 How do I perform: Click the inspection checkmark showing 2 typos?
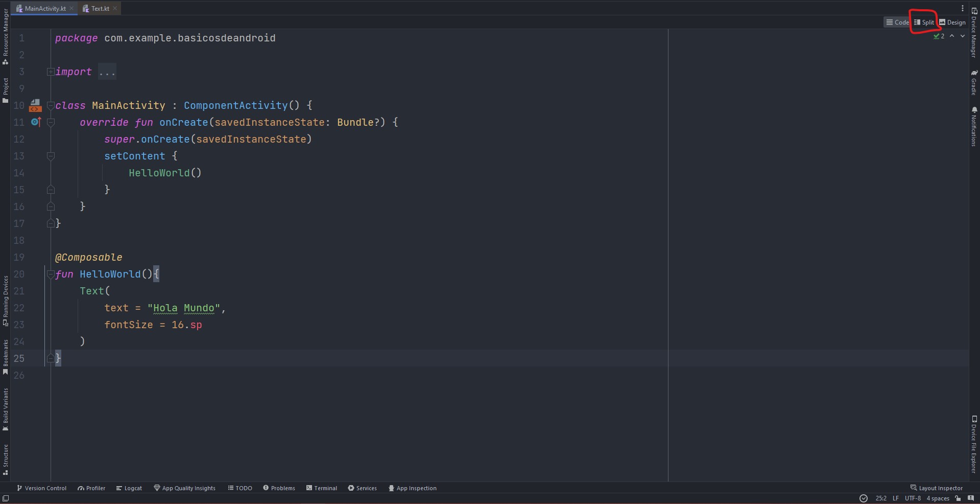click(x=939, y=36)
